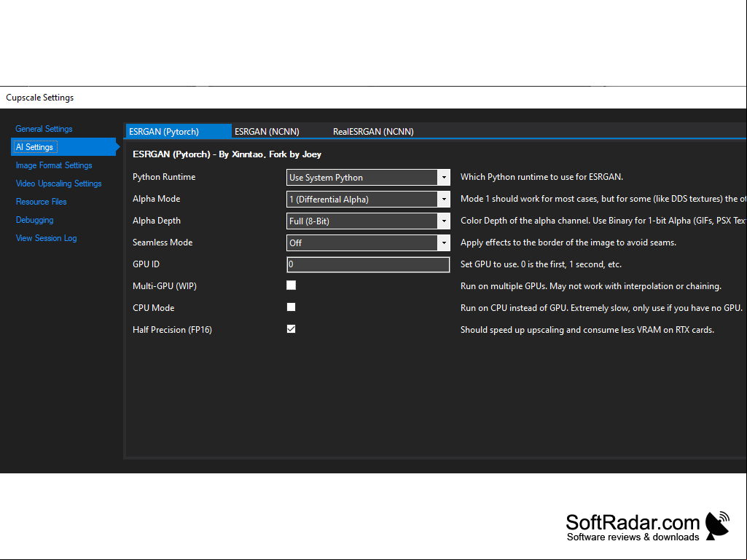Open Image Format Settings page

coord(54,165)
